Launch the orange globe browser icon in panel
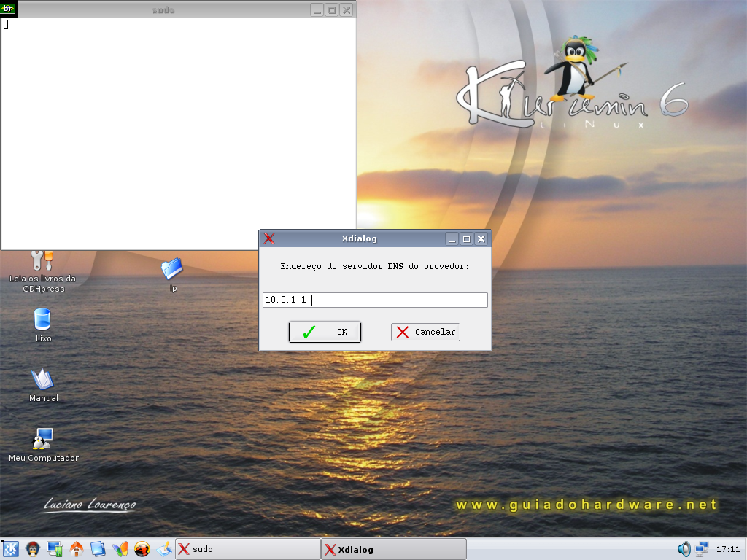The height and width of the screenshot is (560, 747). pos(142,549)
